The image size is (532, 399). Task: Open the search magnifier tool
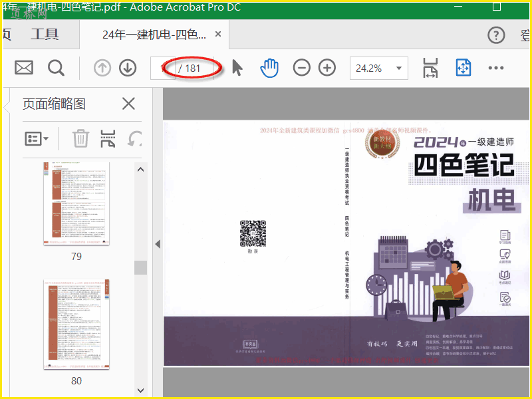click(56, 68)
